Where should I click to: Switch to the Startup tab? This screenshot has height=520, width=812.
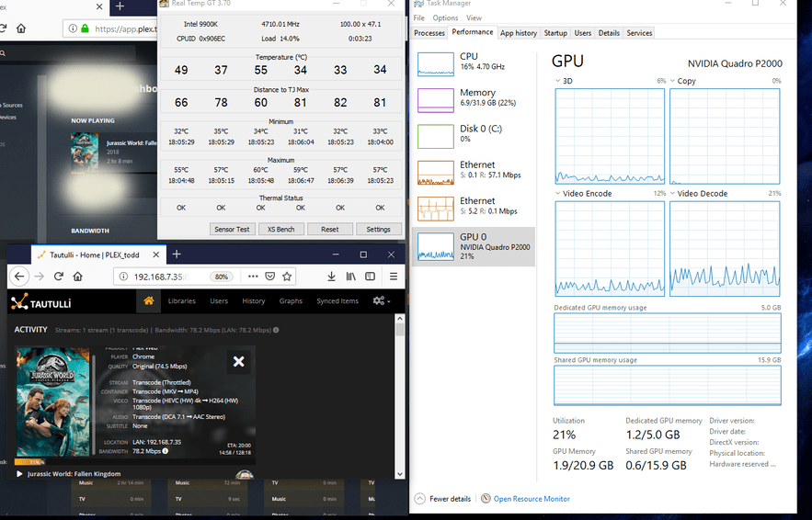[x=555, y=32]
